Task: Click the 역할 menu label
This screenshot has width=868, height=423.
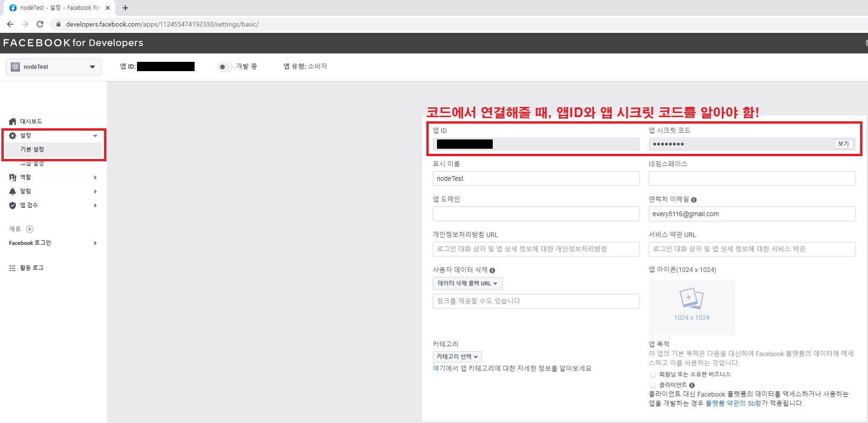Action: pyautogui.click(x=26, y=178)
